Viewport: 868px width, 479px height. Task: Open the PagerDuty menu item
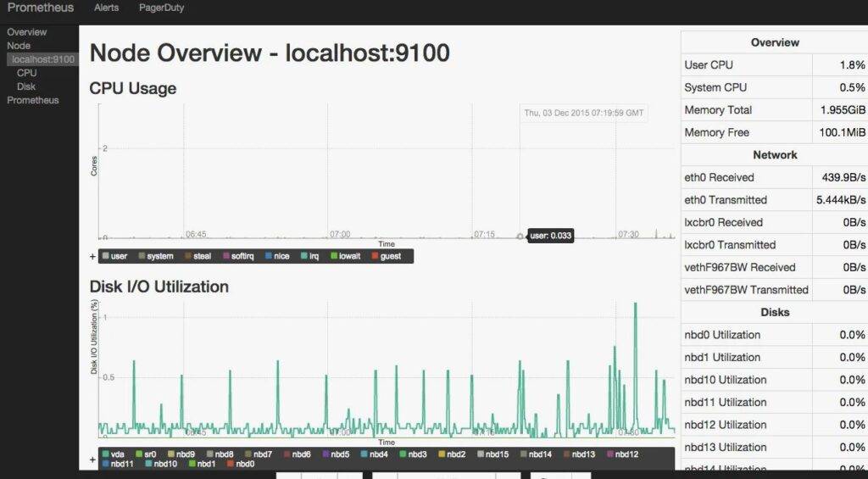coord(162,8)
